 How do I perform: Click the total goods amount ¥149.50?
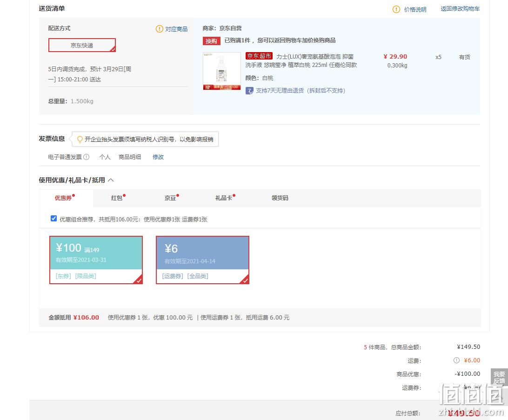(x=468, y=347)
